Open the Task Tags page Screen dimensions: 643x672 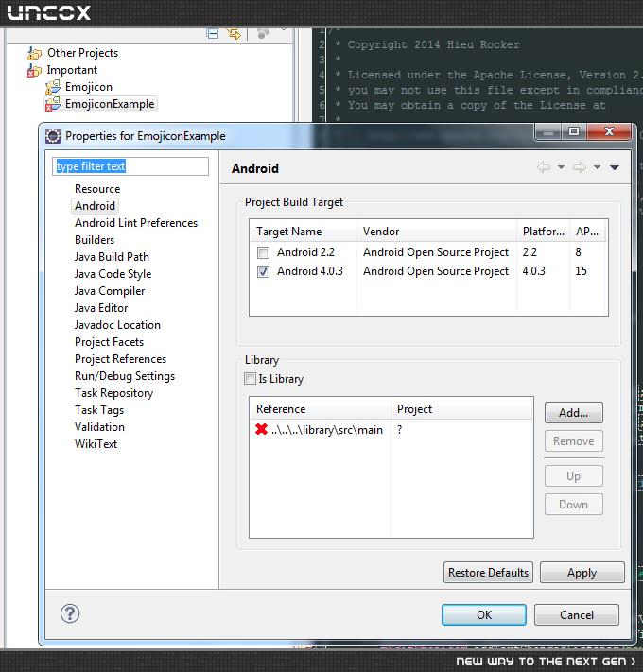99,410
